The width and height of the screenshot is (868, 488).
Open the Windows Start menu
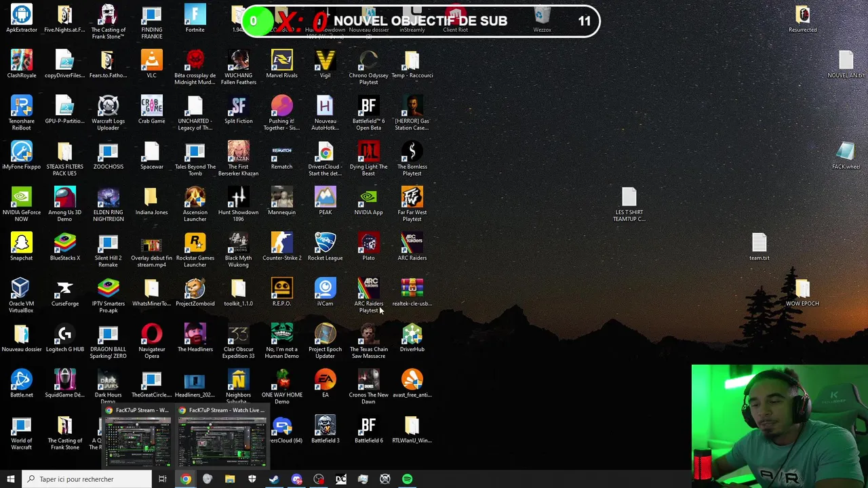pos(11,479)
